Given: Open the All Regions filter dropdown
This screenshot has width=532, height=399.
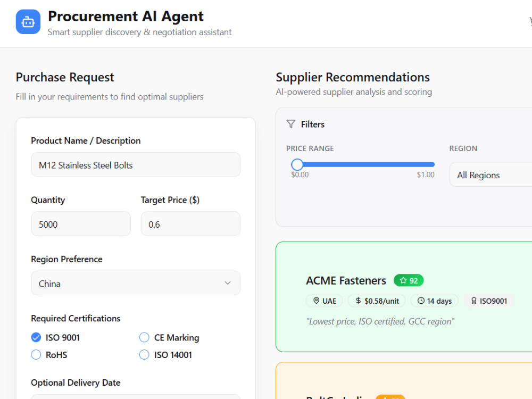Looking at the screenshot, I should point(491,174).
